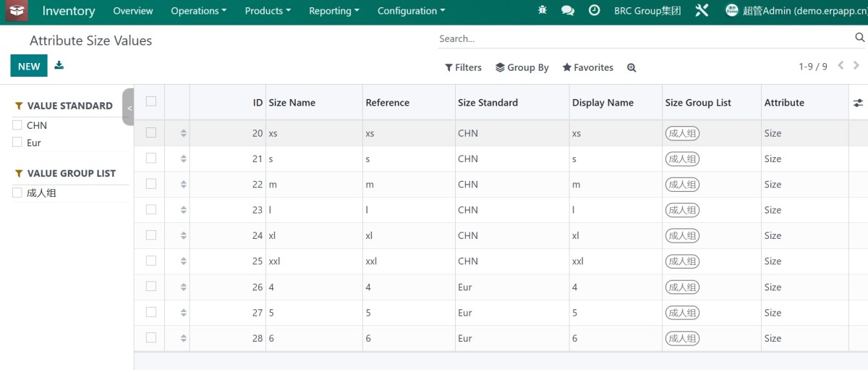The height and width of the screenshot is (370, 868).
Task: Click the 成人组 tag in row ID 28
Action: click(x=683, y=338)
